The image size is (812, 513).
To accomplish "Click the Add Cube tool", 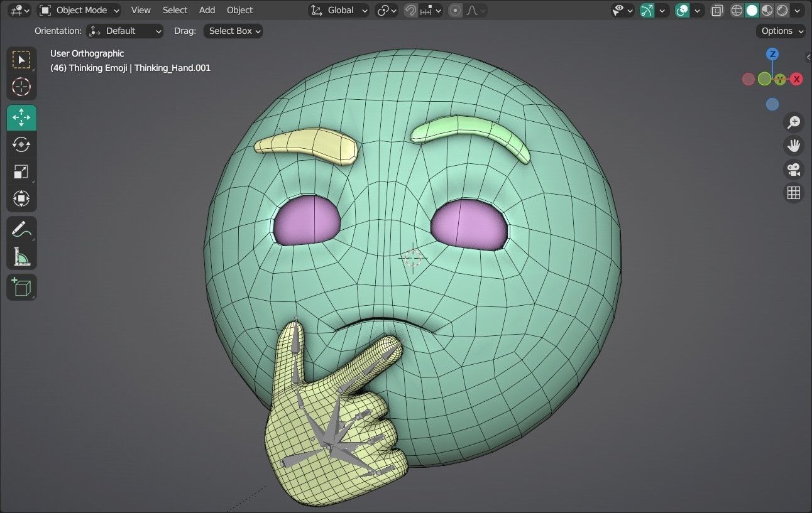I will pos(21,287).
